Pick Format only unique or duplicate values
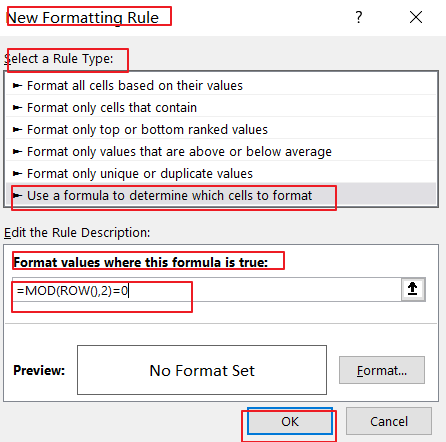The image size is (446, 442). point(221,174)
